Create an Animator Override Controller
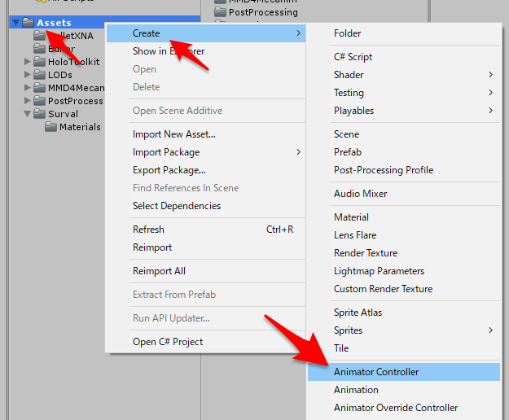Screen dimensions: 509x420 [404, 407]
